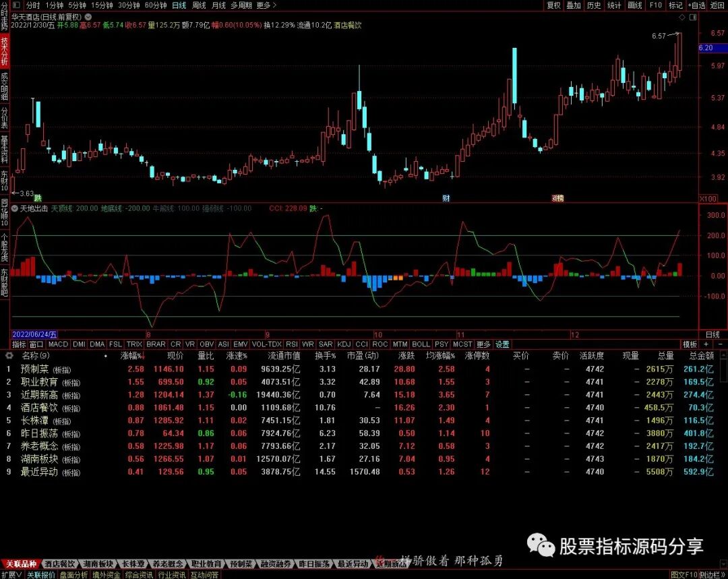Image resolution: width=728 pixels, height=579 pixels.
Task: Select the 酒店餐饮 sector row
Action: coord(361,408)
